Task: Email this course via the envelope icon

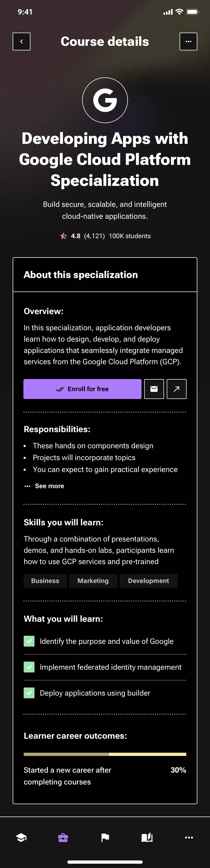Action: (x=154, y=389)
